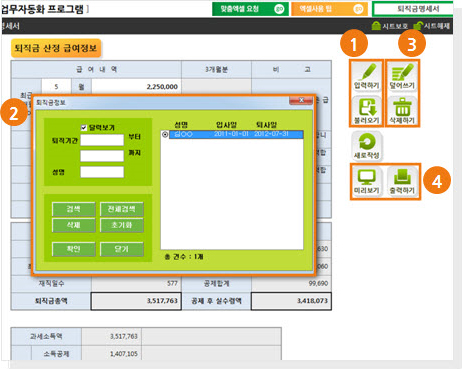
Task: Click the 시트보호 lock icon
Action: [x=376, y=26]
